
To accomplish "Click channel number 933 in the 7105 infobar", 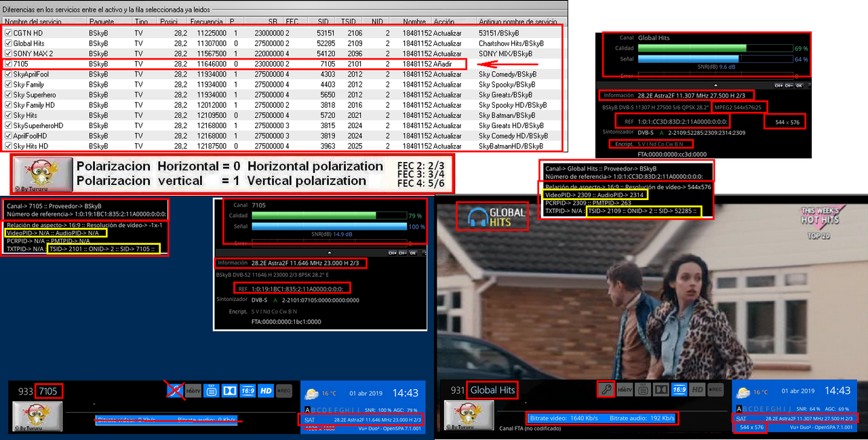I will 26,391.
